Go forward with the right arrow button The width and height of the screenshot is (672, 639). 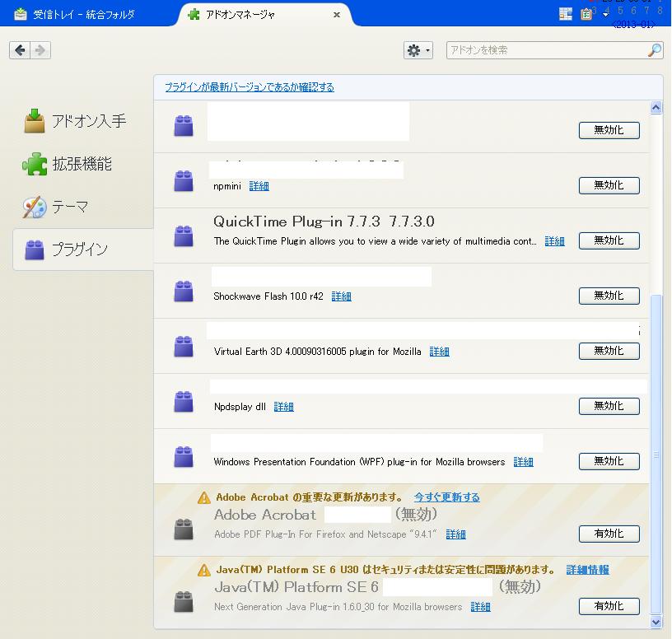(40, 50)
